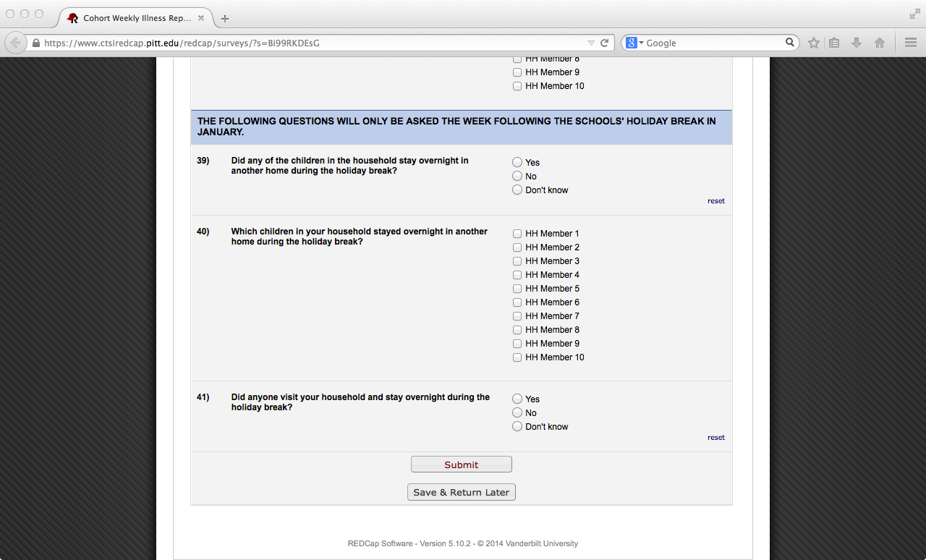The height and width of the screenshot is (560, 926).
Task: Click the browser back arrow button
Action: (16, 43)
